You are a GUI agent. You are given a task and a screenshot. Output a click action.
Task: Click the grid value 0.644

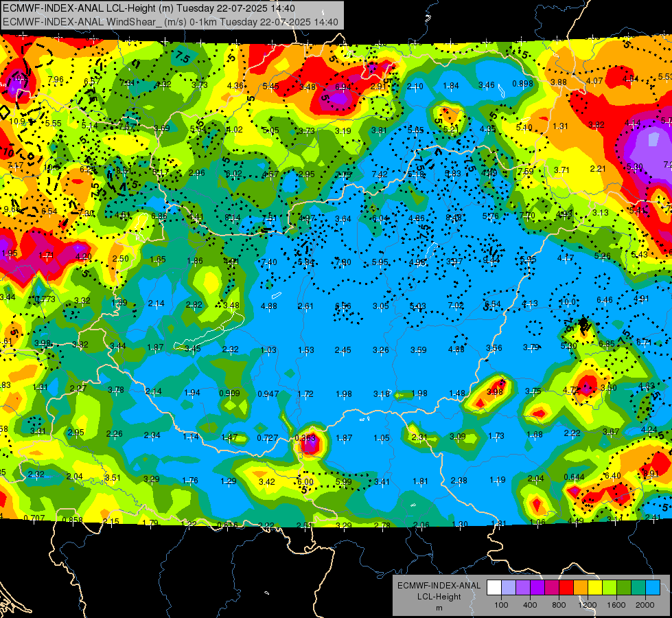(x=575, y=477)
